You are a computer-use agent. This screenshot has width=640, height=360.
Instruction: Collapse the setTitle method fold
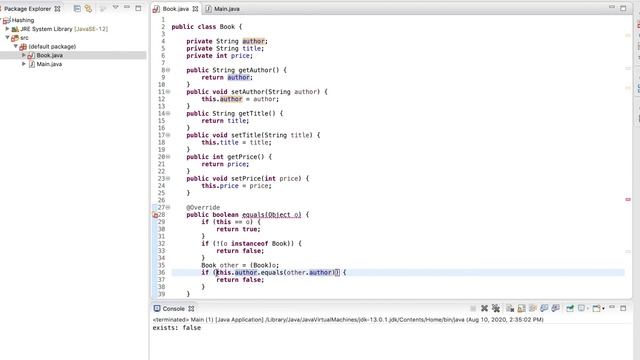(168, 135)
